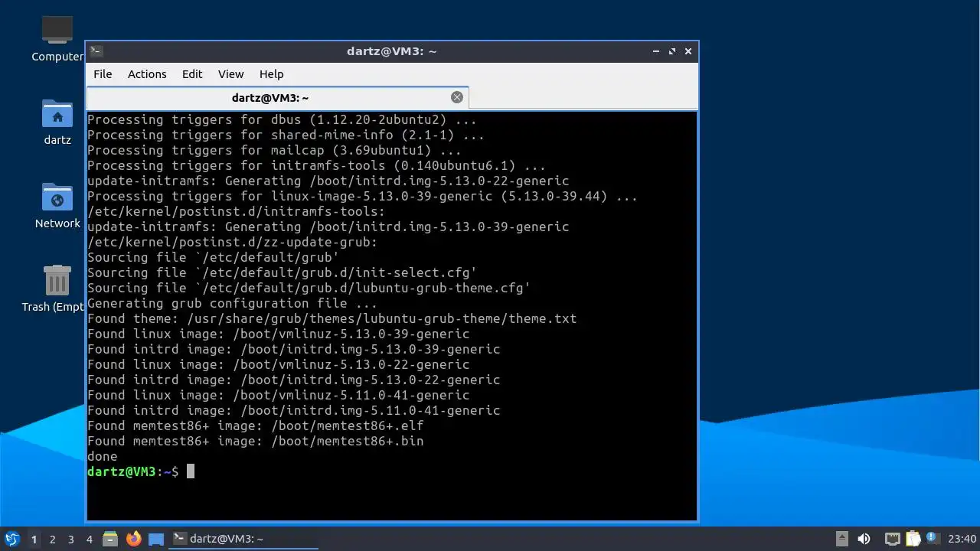Screen dimensions: 980x551
Task: Select the dartz@VM3: ~ terminal tab
Action: [x=277, y=97]
